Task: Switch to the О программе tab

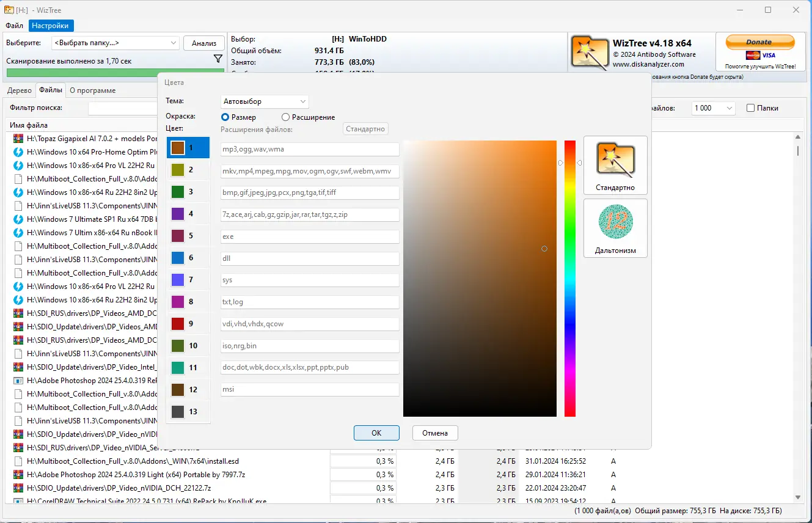Action: (x=92, y=90)
